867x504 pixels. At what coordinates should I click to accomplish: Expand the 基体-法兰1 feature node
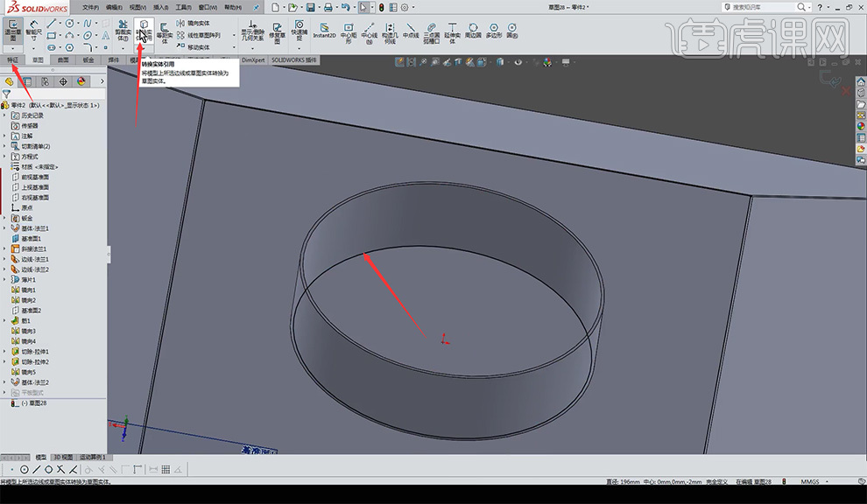pos(4,227)
